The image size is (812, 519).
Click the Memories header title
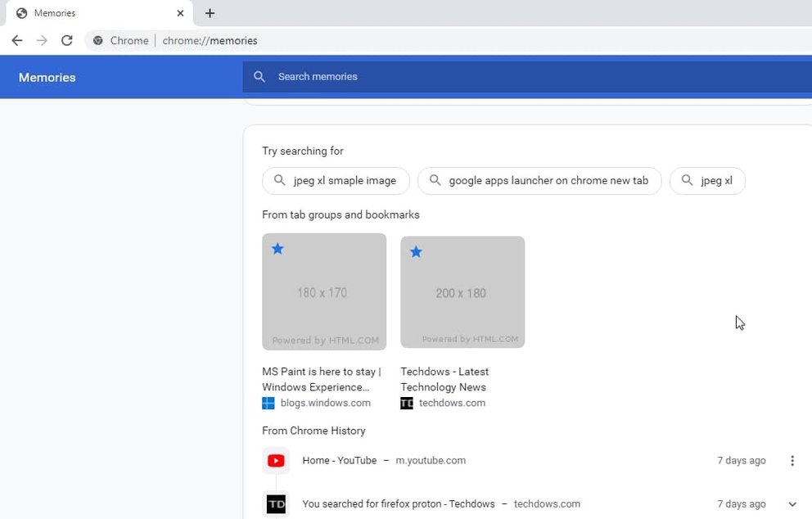tap(47, 77)
